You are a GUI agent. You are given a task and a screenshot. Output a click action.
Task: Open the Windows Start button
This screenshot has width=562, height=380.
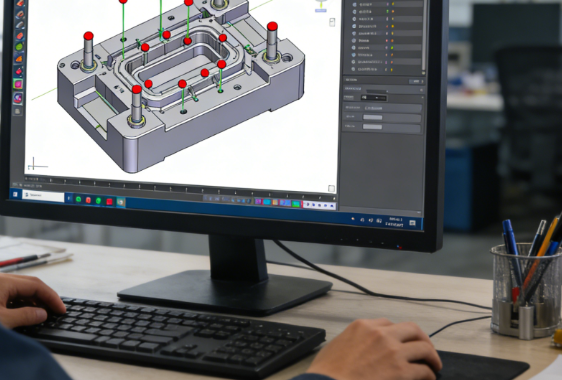click(15, 194)
